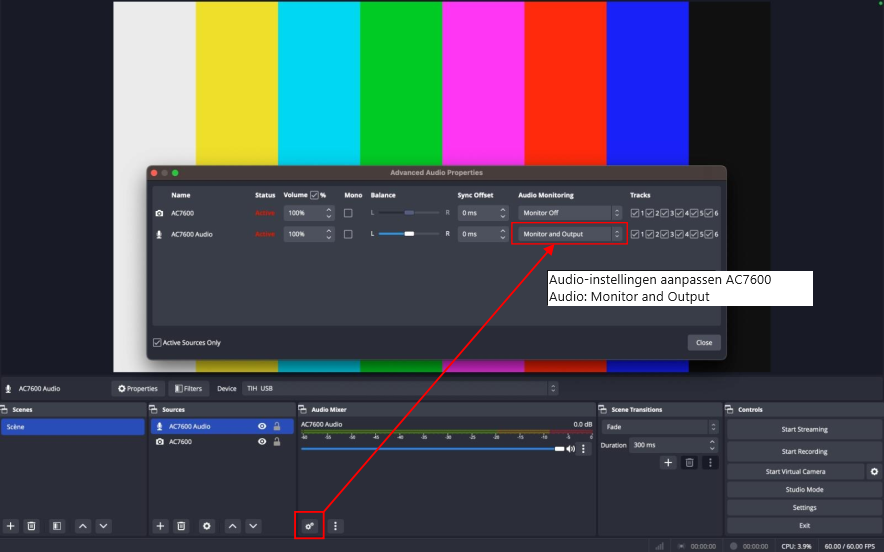
Task: Lock the AC7600 camera source
Action: pyautogui.click(x=277, y=441)
